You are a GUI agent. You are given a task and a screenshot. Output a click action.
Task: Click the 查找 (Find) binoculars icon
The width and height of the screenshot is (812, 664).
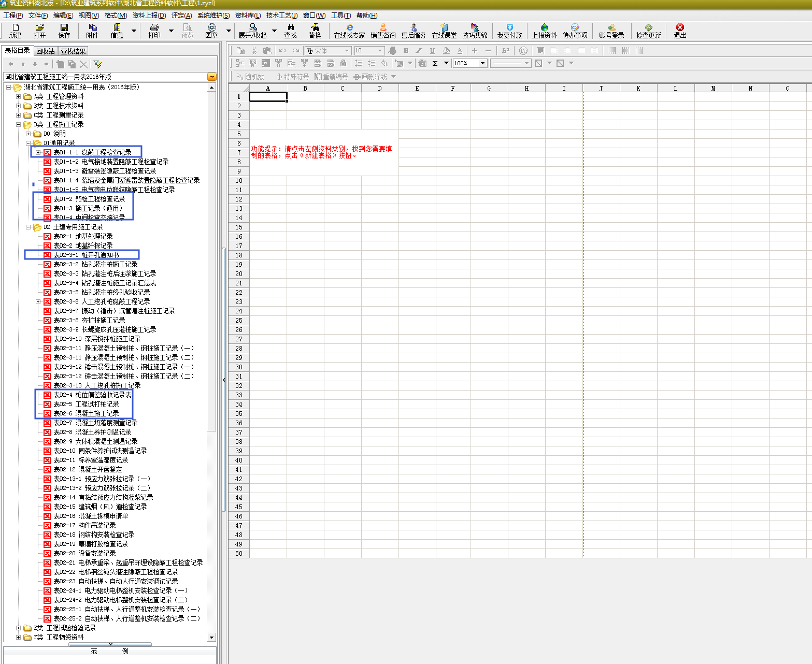291,31
